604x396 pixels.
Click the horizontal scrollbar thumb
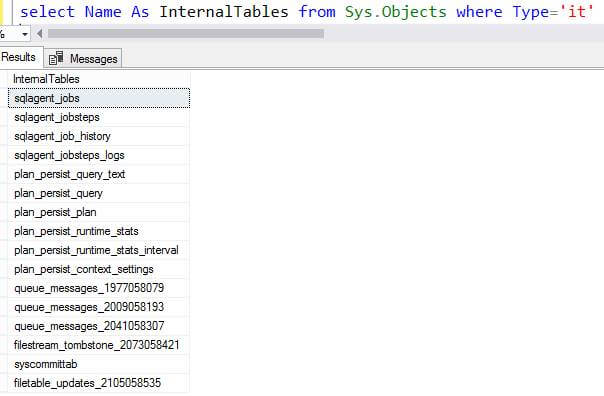coord(185,34)
